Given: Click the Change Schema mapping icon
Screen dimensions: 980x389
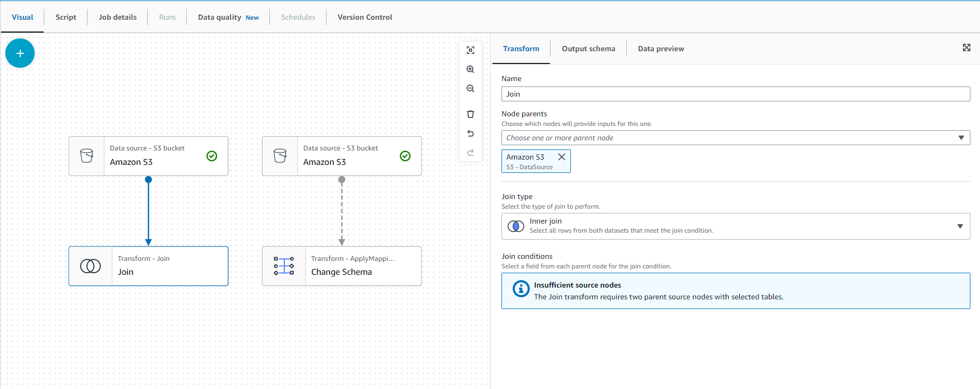Looking at the screenshot, I should point(284,266).
